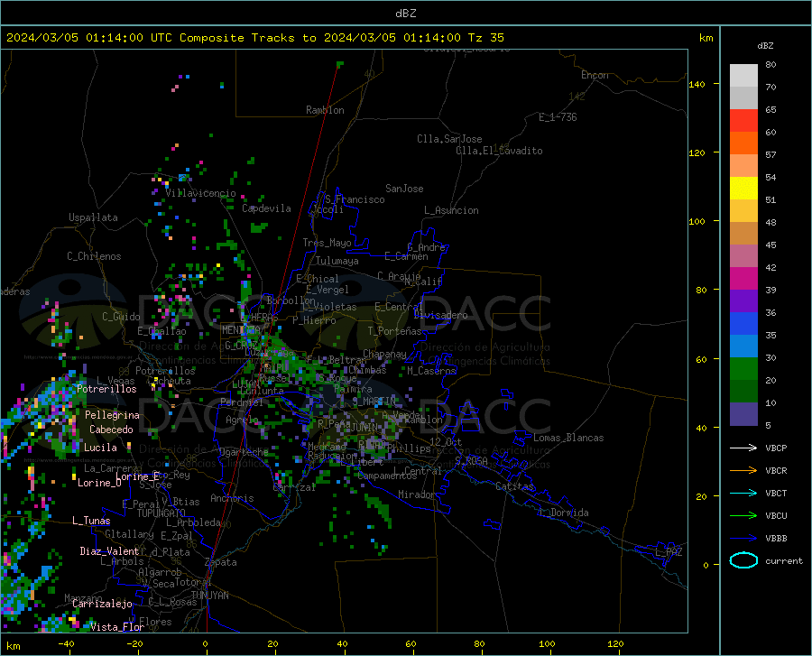Click the VBCP legend label

tap(776, 448)
